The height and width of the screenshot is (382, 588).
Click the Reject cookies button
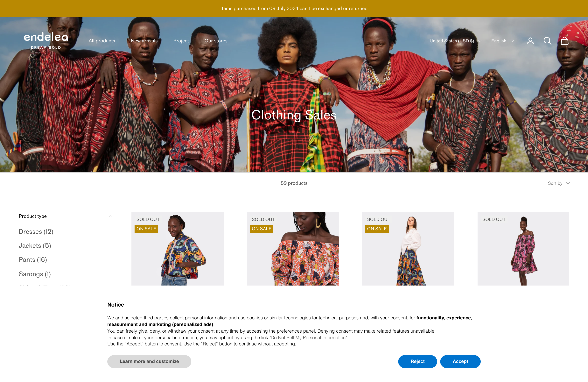pos(417,361)
